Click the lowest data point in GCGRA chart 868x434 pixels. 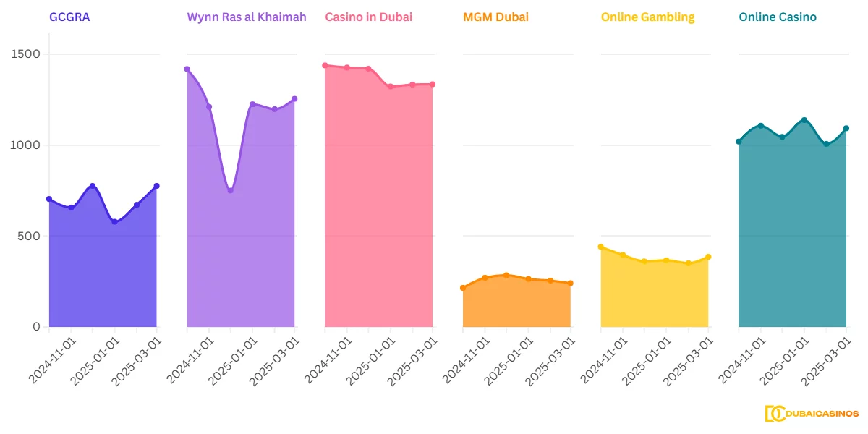pos(114,221)
